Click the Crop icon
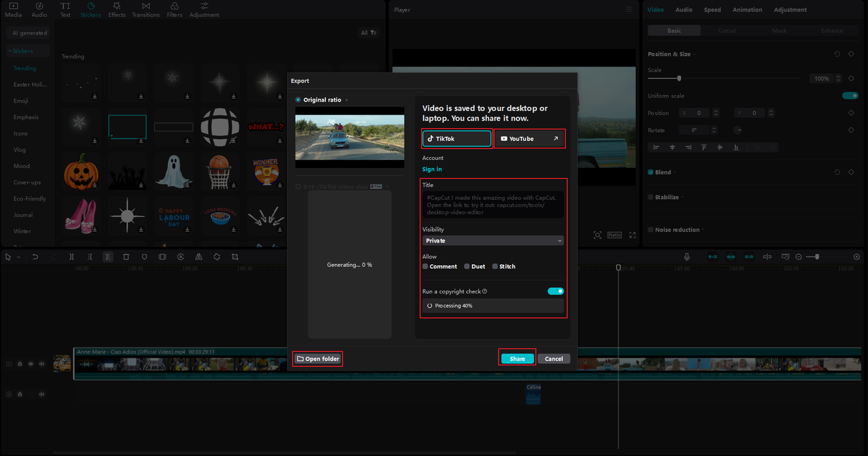The width and height of the screenshot is (868, 456). 235,257
